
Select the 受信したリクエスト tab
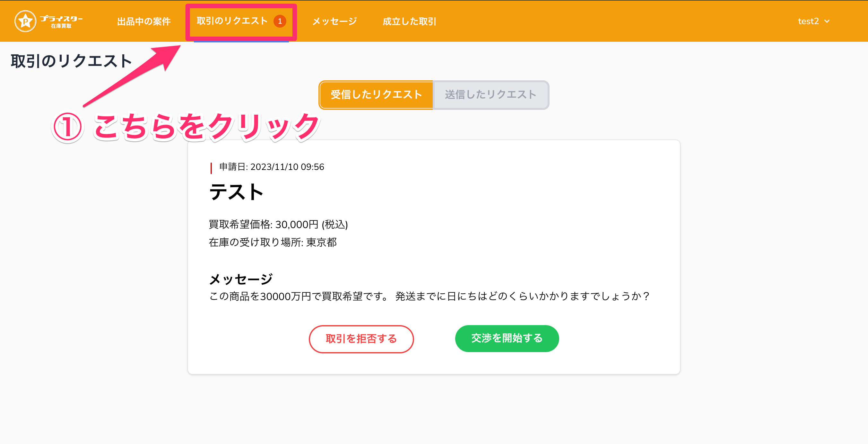point(376,95)
